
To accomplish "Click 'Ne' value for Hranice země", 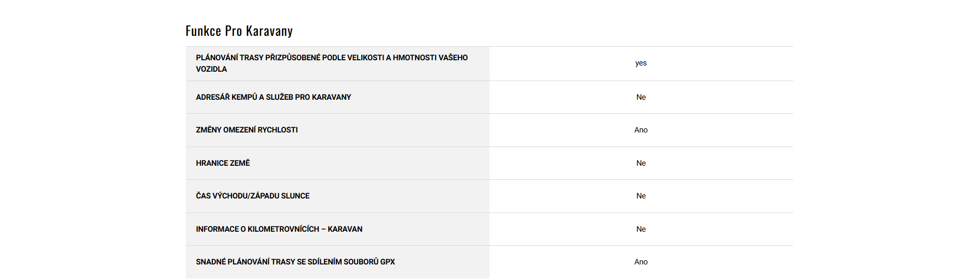I will coord(641,163).
